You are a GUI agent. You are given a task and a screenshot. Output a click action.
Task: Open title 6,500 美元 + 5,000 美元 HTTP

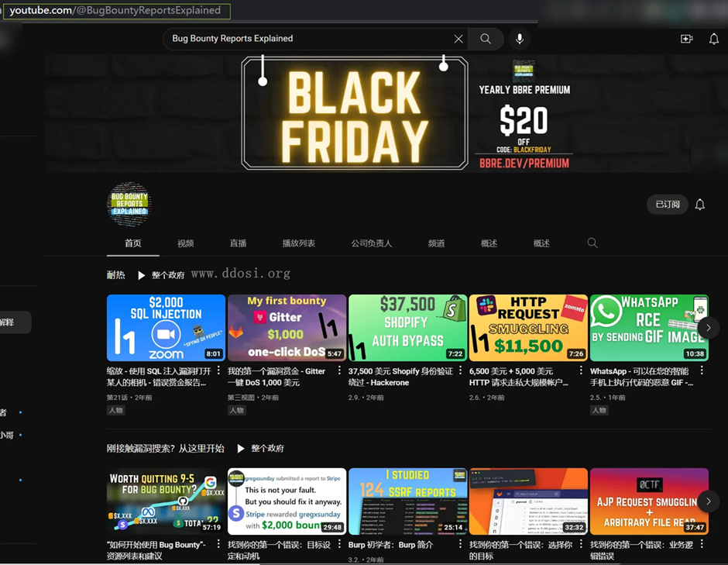(x=519, y=377)
